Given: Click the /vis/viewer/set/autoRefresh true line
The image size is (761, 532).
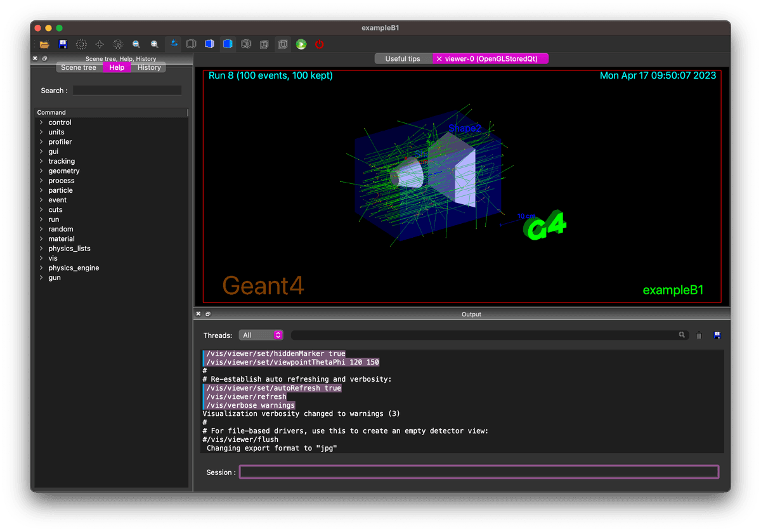Looking at the screenshot, I should point(274,388).
